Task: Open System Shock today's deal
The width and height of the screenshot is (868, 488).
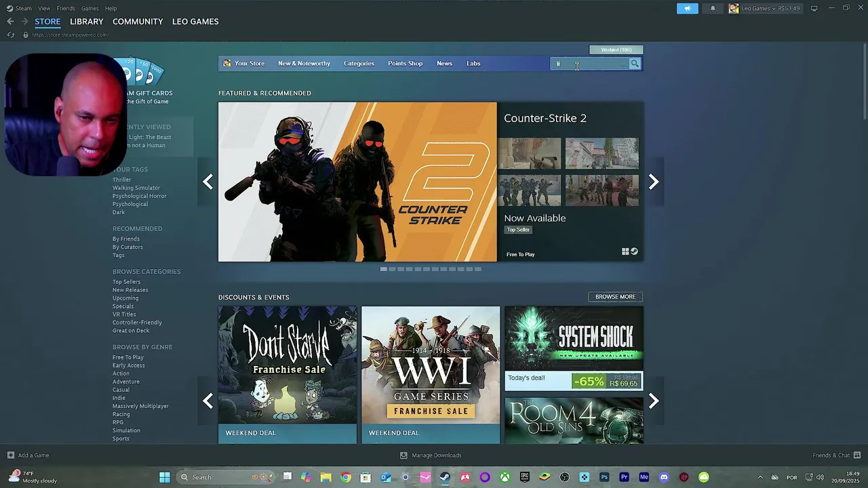Action: click(x=574, y=348)
